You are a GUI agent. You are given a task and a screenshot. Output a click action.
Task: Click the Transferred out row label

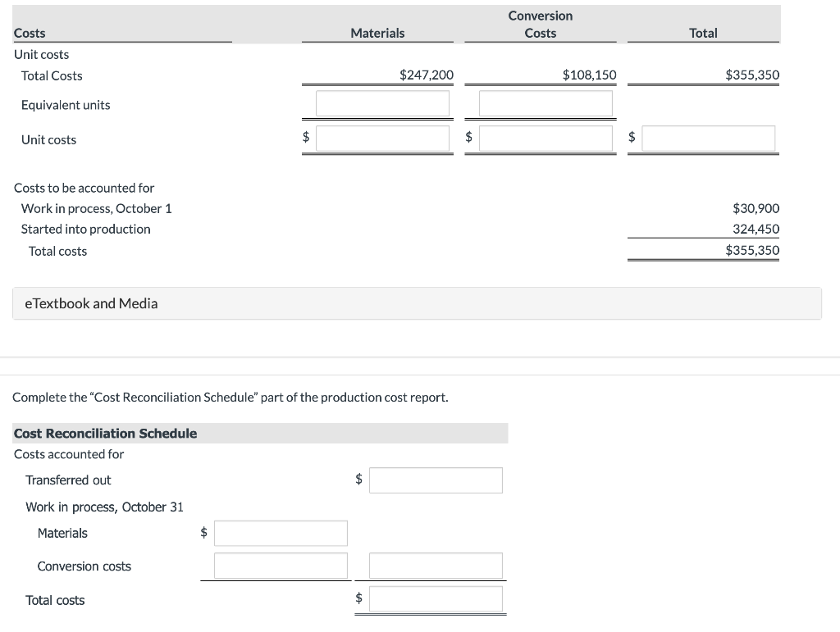click(68, 480)
